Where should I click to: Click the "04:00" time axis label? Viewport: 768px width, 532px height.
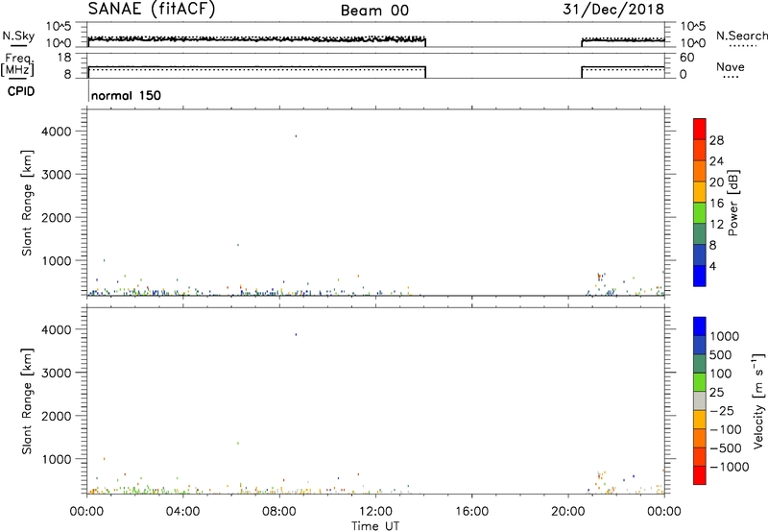click(x=182, y=512)
